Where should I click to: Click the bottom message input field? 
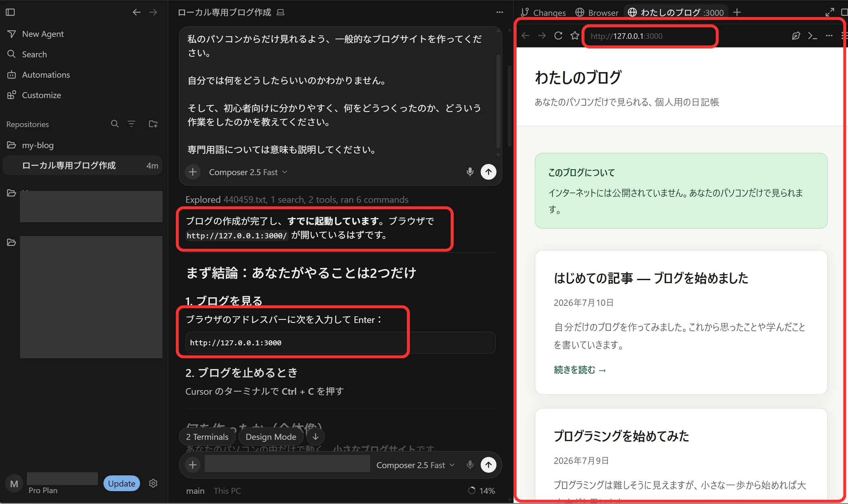pos(287,464)
